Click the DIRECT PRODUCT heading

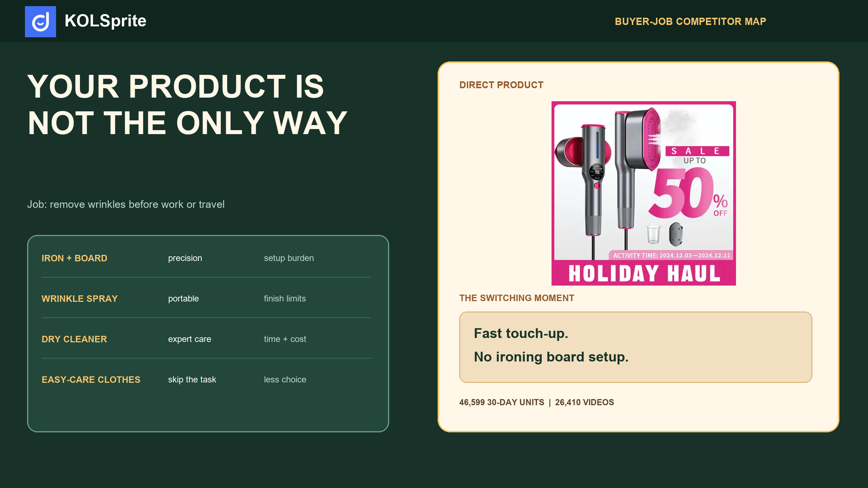tap(501, 85)
